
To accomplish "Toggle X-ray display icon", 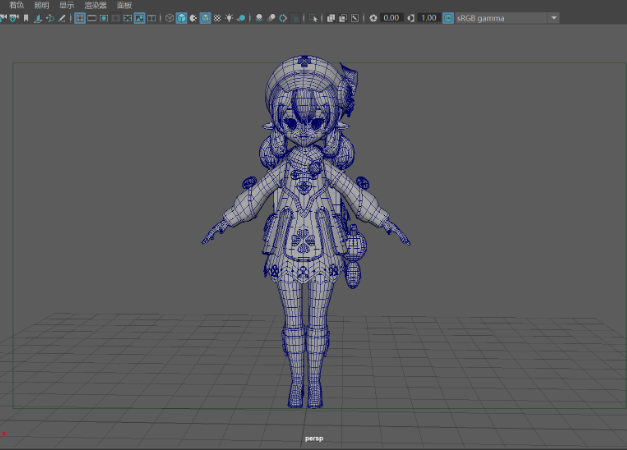I will click(331, 18).
